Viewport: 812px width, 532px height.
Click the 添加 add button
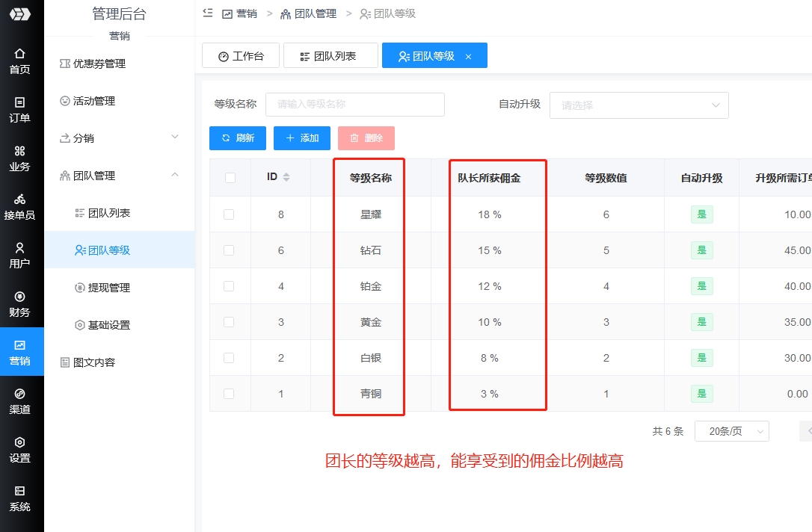pyautogui.click(x=302, y=138)
